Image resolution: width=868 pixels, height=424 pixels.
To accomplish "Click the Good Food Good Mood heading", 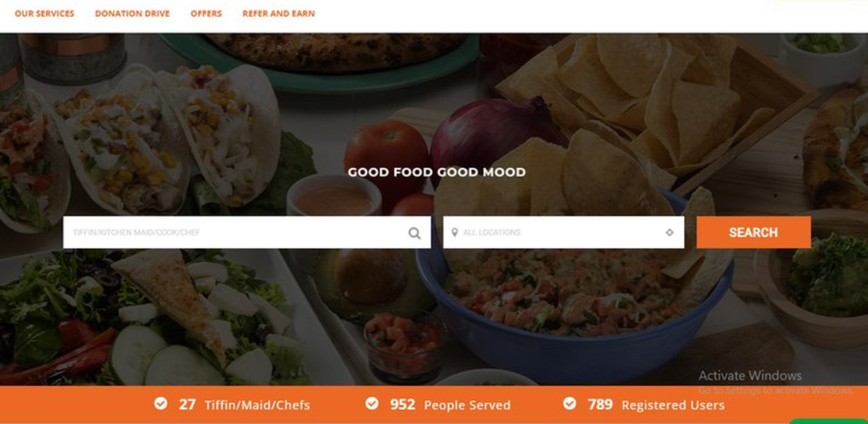I will (x=436, y=172).
